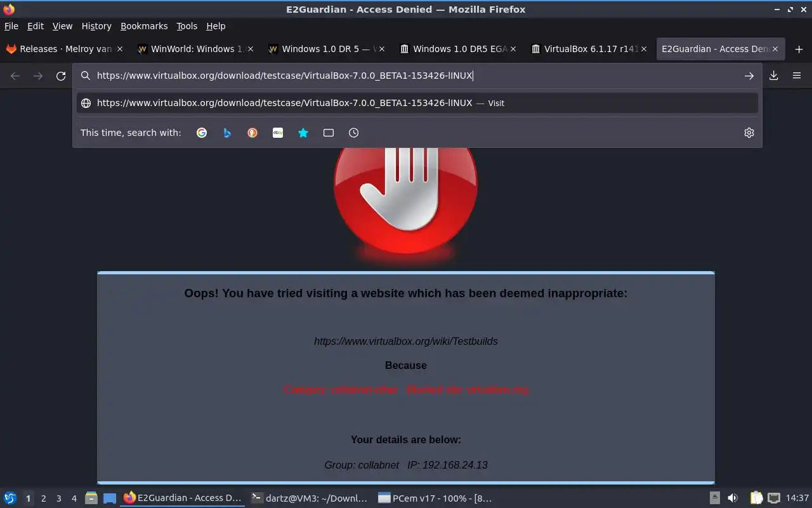Open volume control in system tray

(x=733, y=498)
